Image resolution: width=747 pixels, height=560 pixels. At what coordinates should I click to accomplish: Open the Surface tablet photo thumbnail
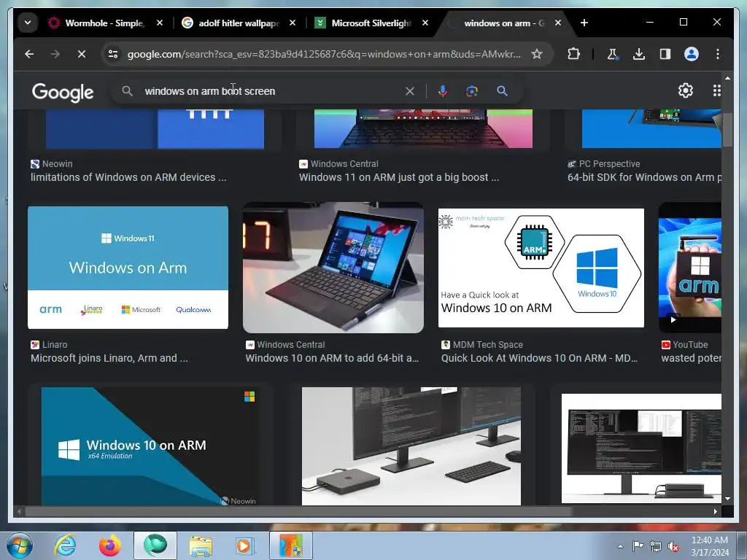tap(333, 267)
